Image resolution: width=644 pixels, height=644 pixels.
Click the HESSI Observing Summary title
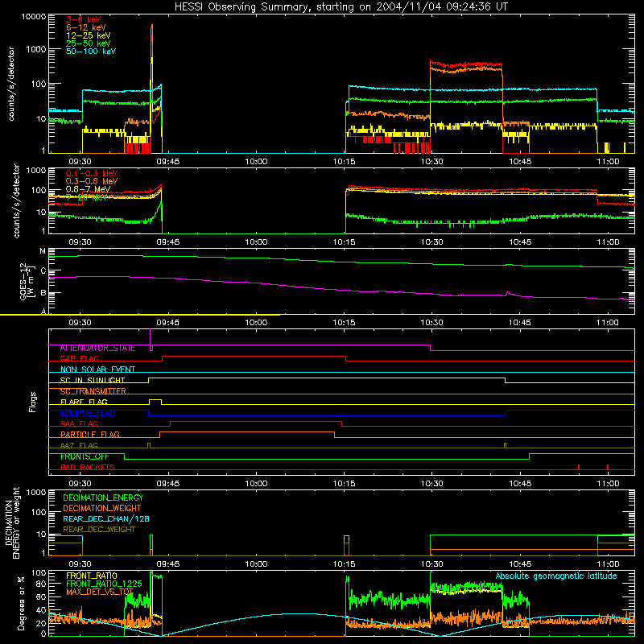[341, 7]
